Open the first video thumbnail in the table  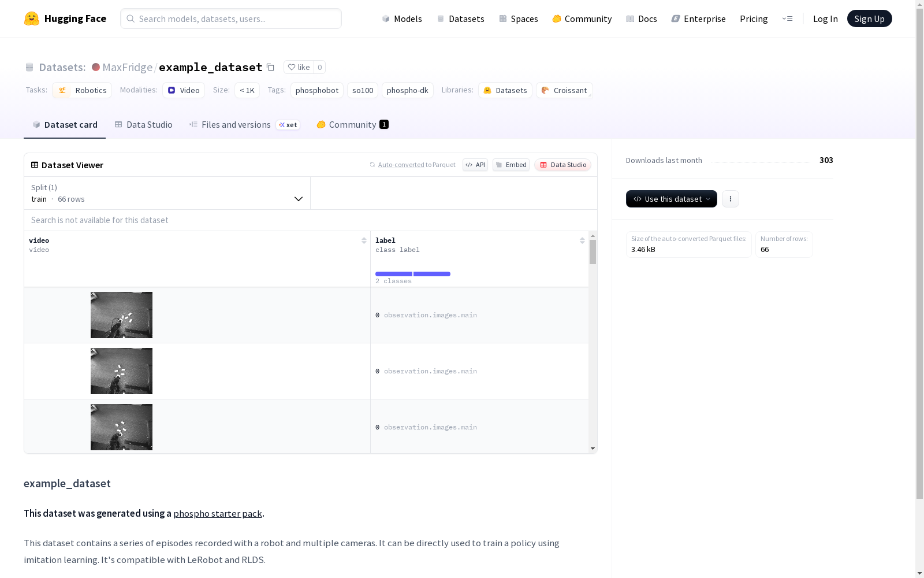coord(121,315)
